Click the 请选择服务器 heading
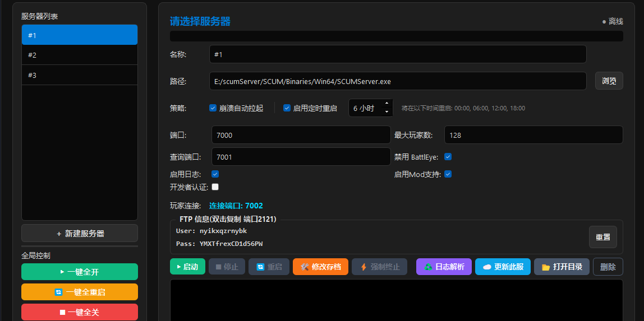 click(200, 21)
